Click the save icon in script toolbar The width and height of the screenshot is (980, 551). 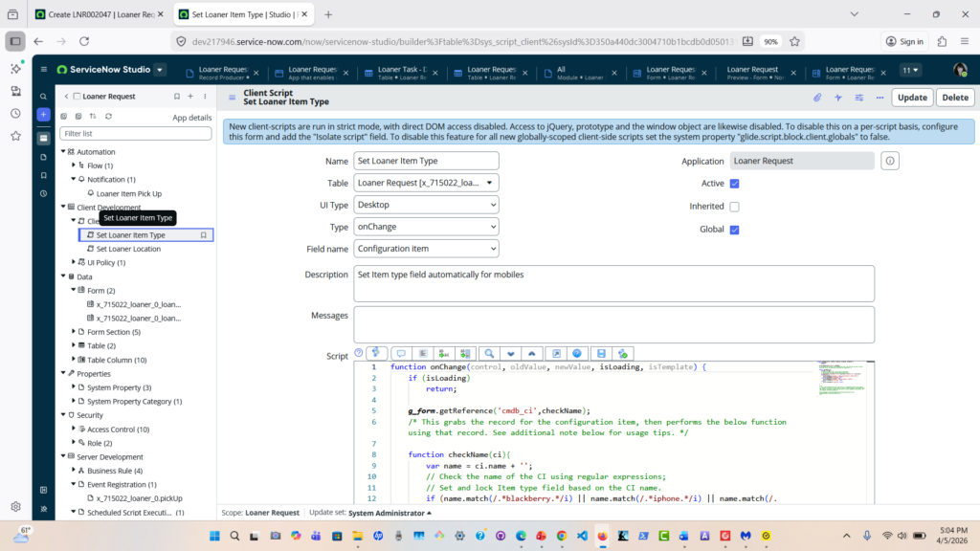click(601, 353)
